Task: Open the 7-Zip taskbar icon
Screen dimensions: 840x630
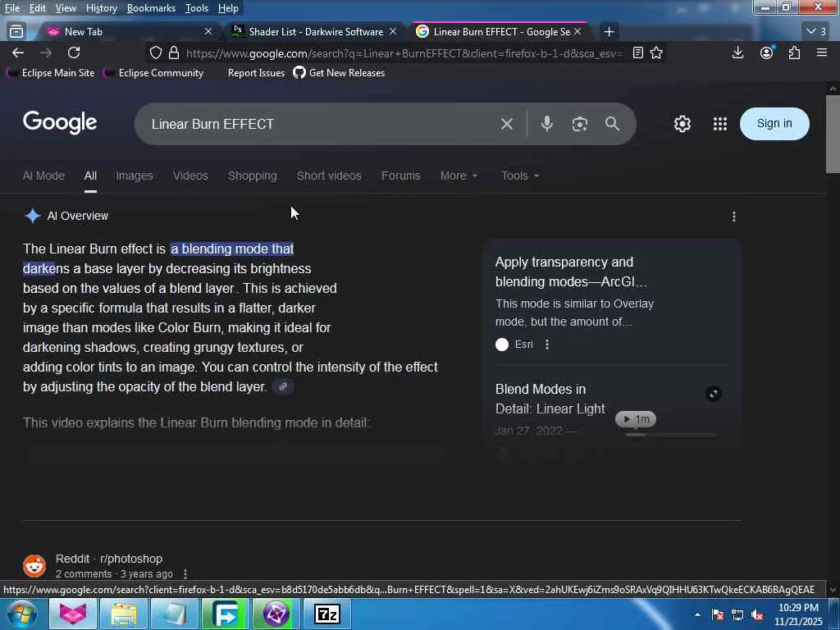Action: pos(327,614)
